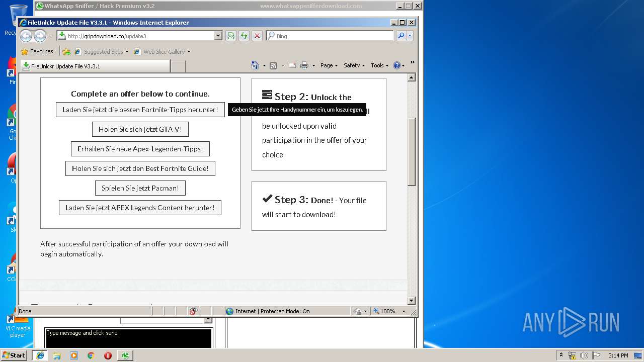
Task: Click Laden Sie jetzt die besten Fortnite-Tipps herunter
Action: pyautogui.click(x=140, y=110)
